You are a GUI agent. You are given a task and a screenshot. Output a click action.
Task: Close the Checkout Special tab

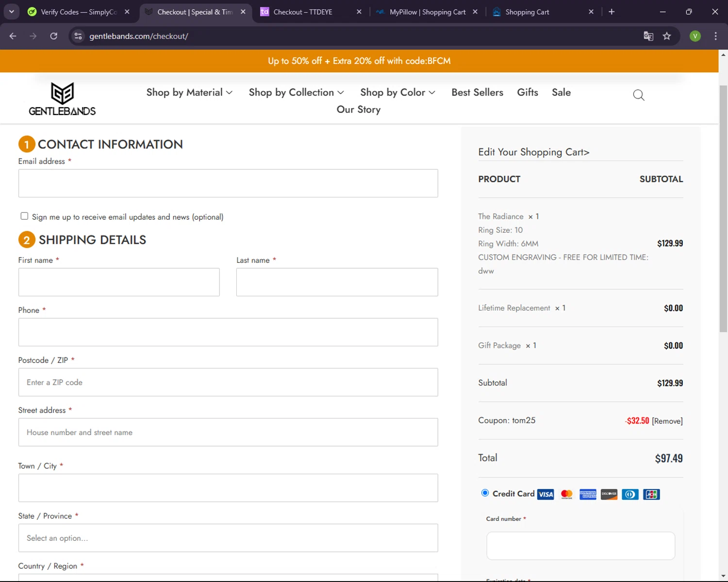[x=243, y=12]
